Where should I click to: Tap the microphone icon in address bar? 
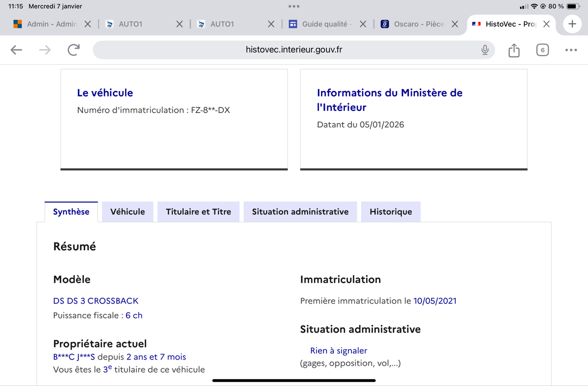pyautogui.click(x=485, y=50)
